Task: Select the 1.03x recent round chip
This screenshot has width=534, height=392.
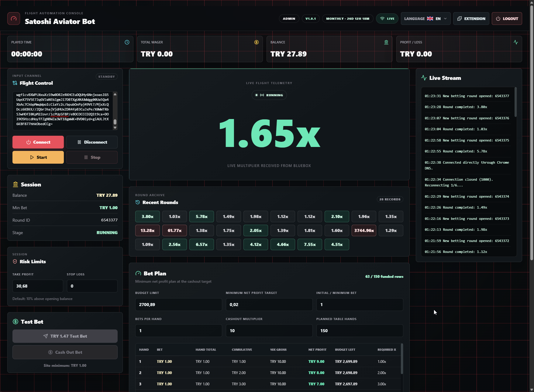Action: pos(174,216)
